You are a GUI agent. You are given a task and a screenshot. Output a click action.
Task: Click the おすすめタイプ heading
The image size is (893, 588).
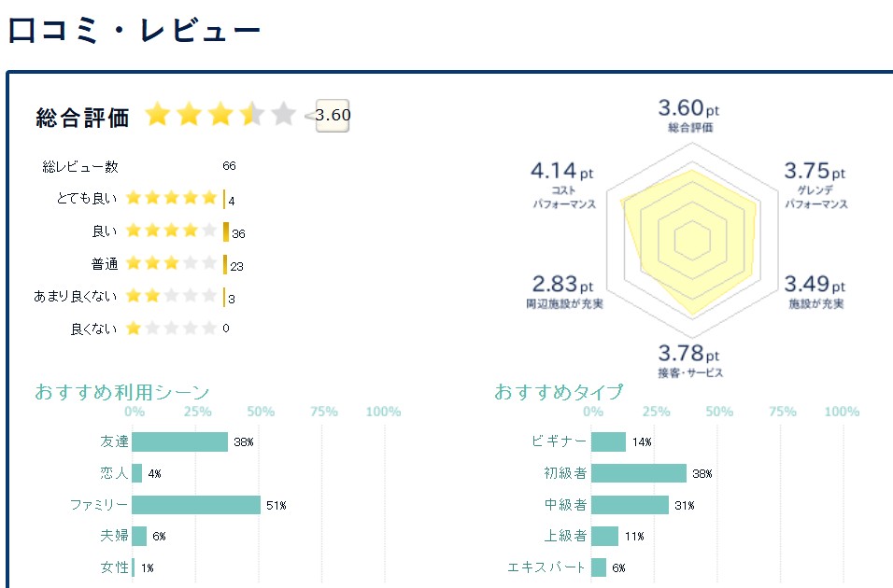coord(559,392)
